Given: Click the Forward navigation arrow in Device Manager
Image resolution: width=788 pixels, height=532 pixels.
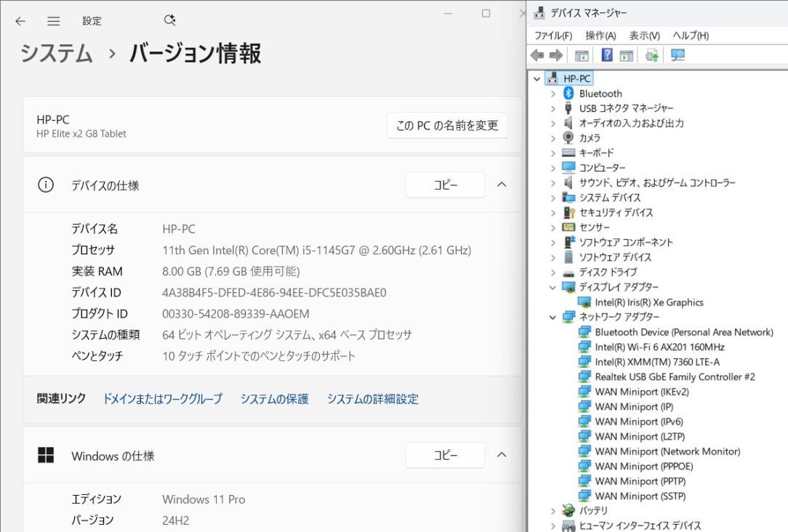Looking at the screenshot, I should [x=554, y=55].
